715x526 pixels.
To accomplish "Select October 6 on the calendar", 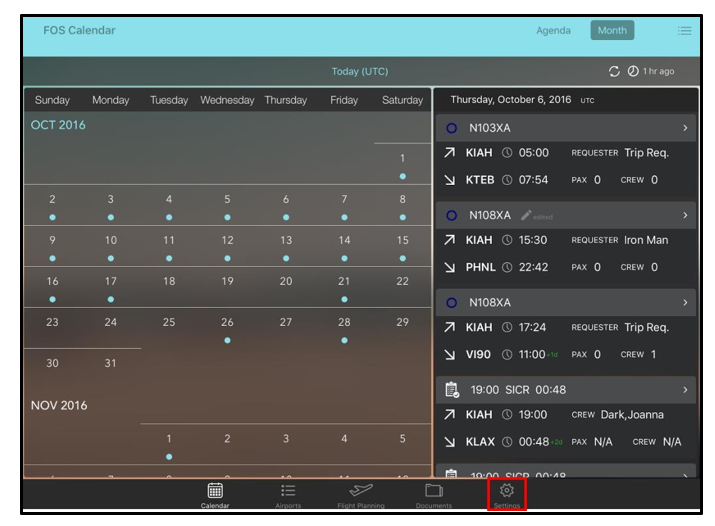I will 286,200.
